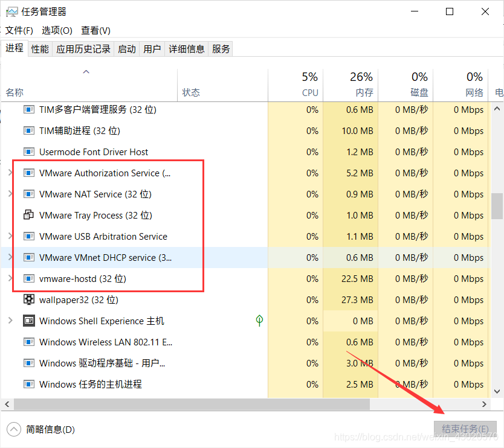Click the 10.0 MB memory value
Viewport: 504px width, 448px height.
pyautogui.click(x=357, y=131)
